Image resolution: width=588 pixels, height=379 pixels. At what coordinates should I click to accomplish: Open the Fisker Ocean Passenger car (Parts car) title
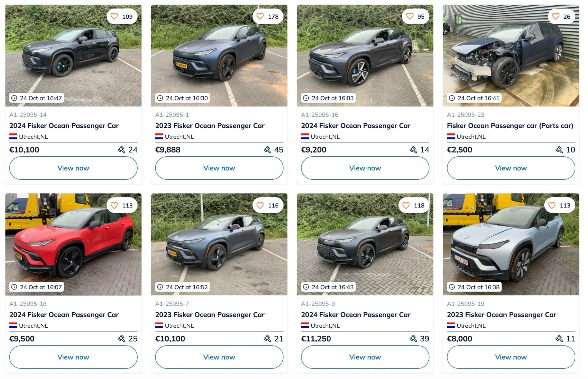[510, 126]
